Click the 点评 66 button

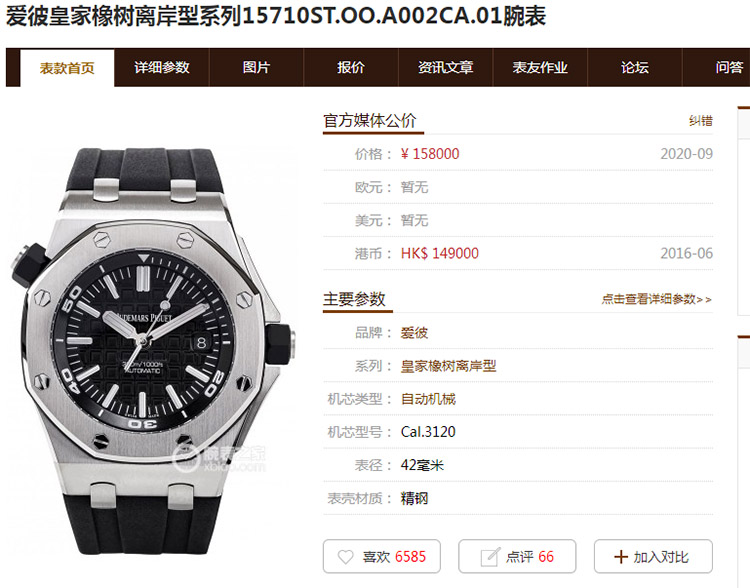pos(517,556)
